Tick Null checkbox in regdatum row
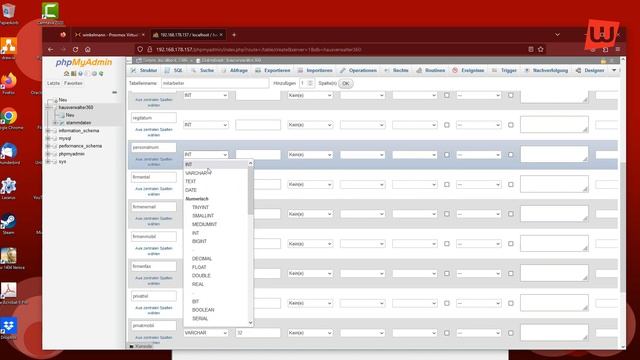The width and height of the screenshot is (640, 360). (447, 125)
